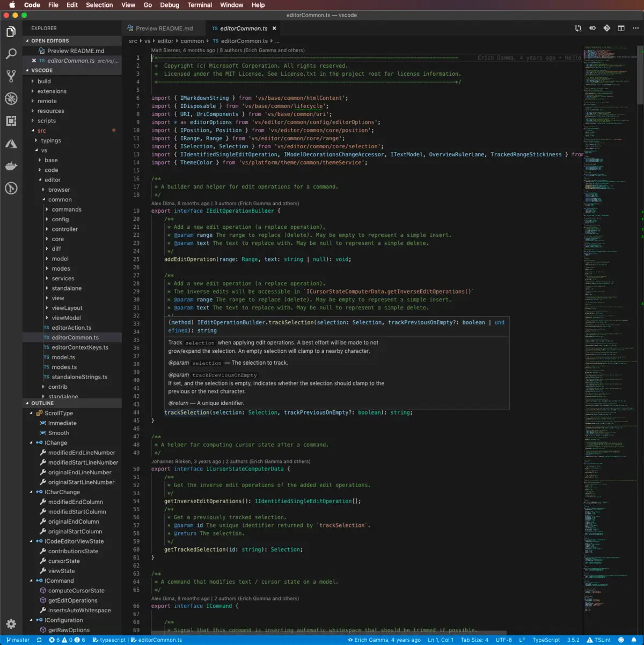Click the LF end-of-line status item

(522, 640)
